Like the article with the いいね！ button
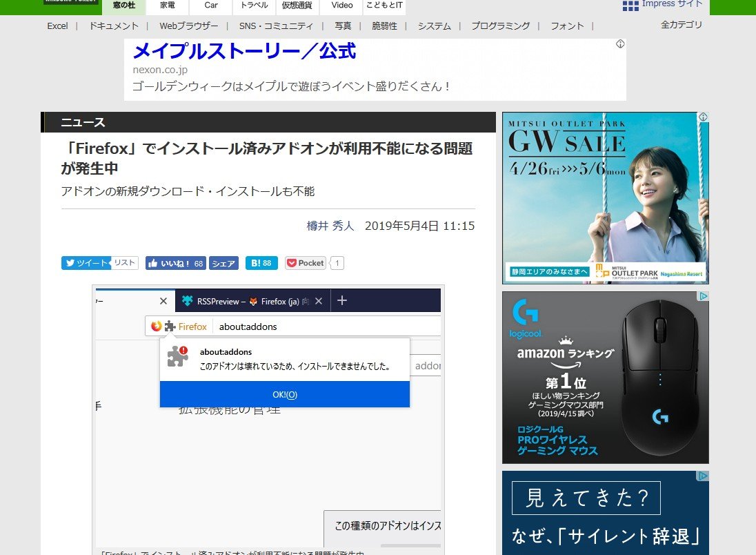This screenshot has height=555, width=756. coord(175,264)
